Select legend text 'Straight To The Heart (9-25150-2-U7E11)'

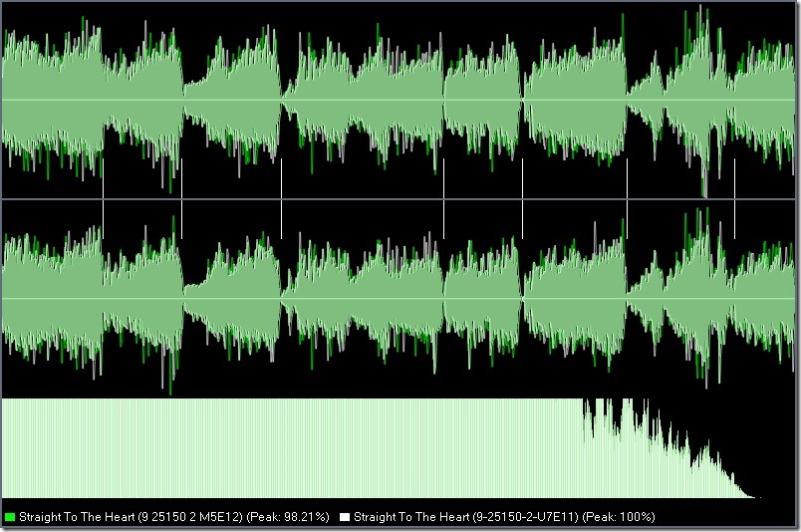pos(466,517)
